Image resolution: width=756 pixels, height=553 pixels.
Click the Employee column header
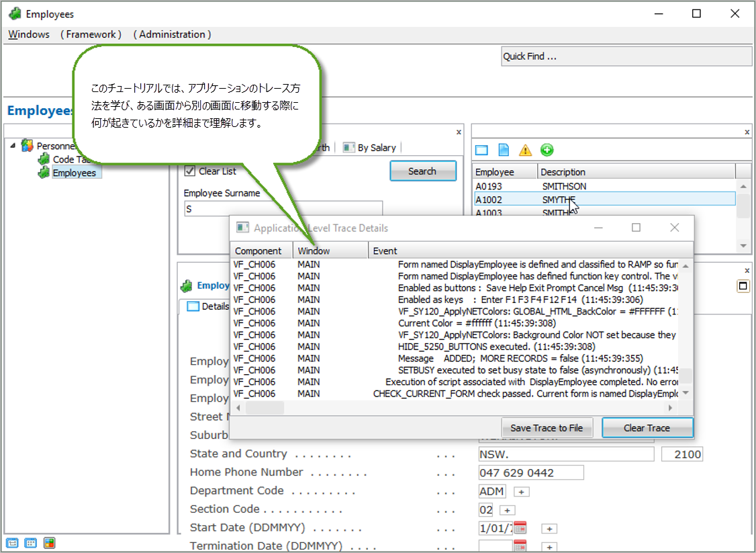tap(505, 172)
